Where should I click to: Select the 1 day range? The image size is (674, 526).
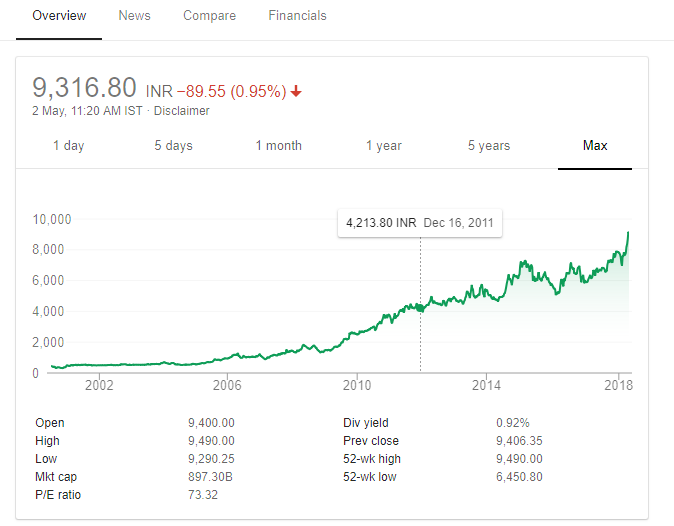pyautogui.click(x=68, y=146)
